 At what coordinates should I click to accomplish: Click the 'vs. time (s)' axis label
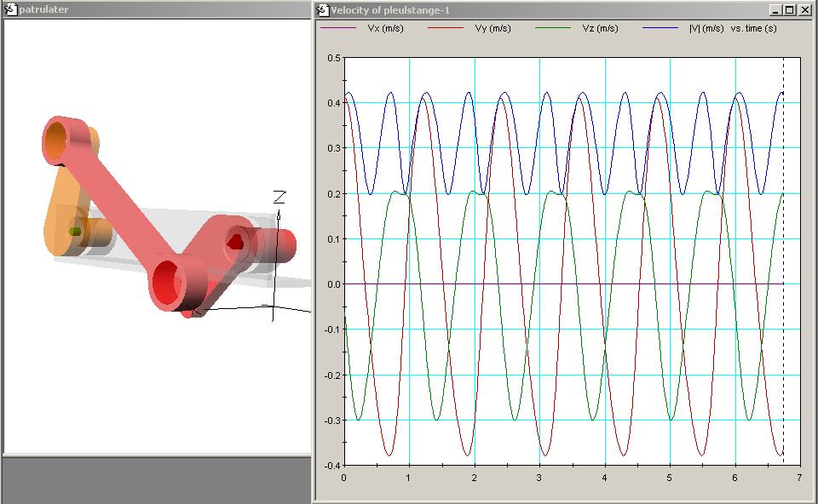[x=754, y=28]
